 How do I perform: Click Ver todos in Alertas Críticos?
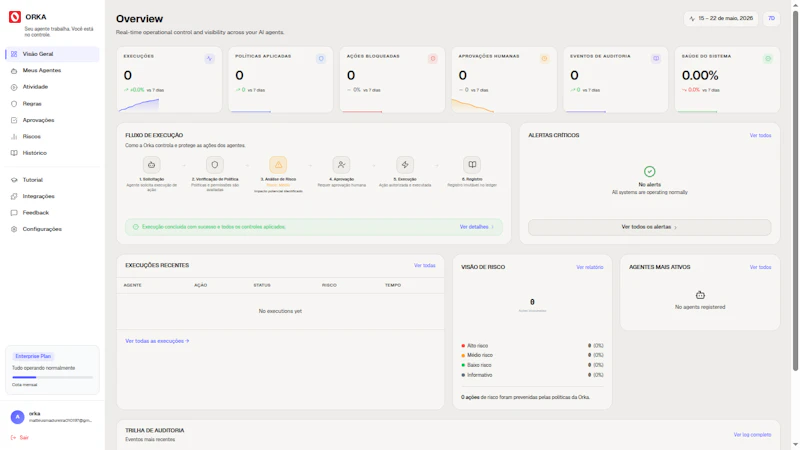(760, 136)
